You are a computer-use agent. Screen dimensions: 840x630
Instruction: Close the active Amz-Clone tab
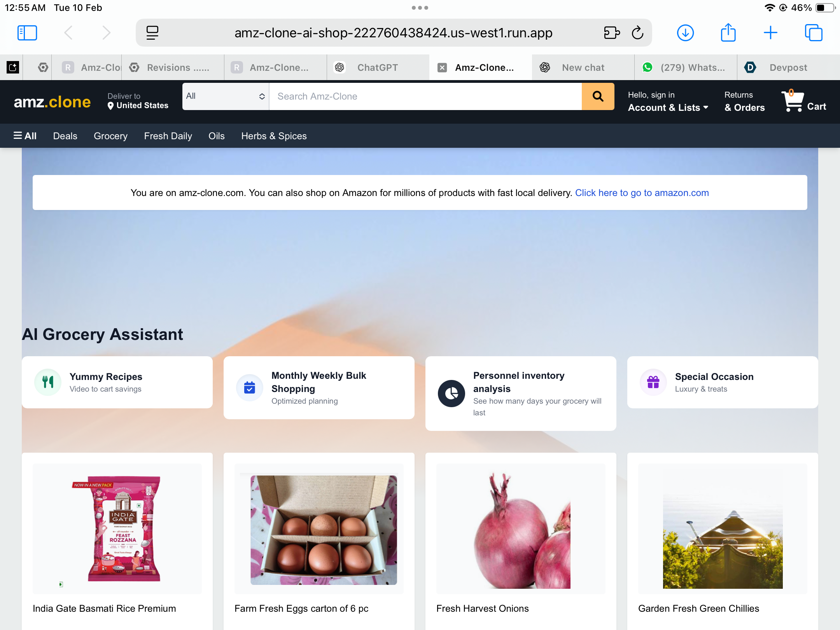442,68
